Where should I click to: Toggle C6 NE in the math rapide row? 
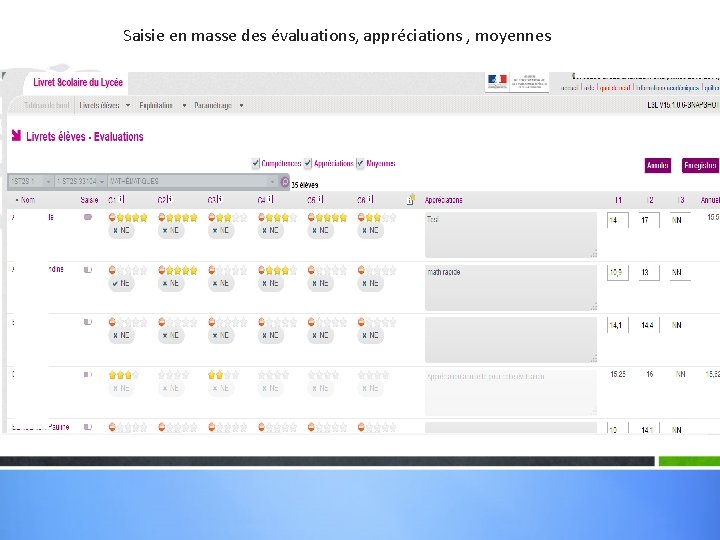pos(370,283)
